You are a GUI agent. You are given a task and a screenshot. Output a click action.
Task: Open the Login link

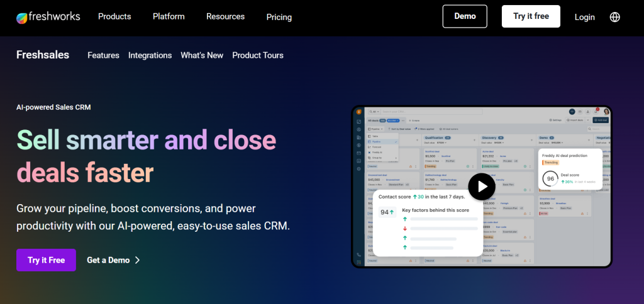click(x=585, y=17)
